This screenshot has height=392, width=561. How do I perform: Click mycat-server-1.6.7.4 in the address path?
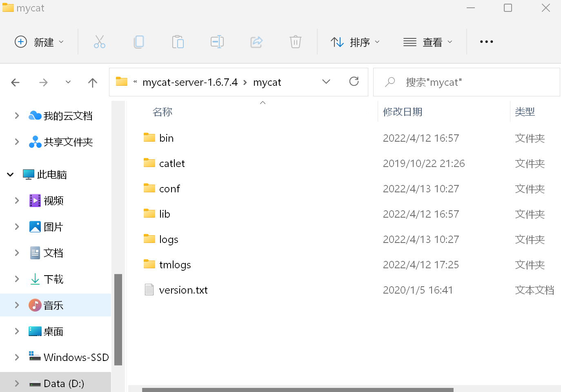[x=190, y=82]
